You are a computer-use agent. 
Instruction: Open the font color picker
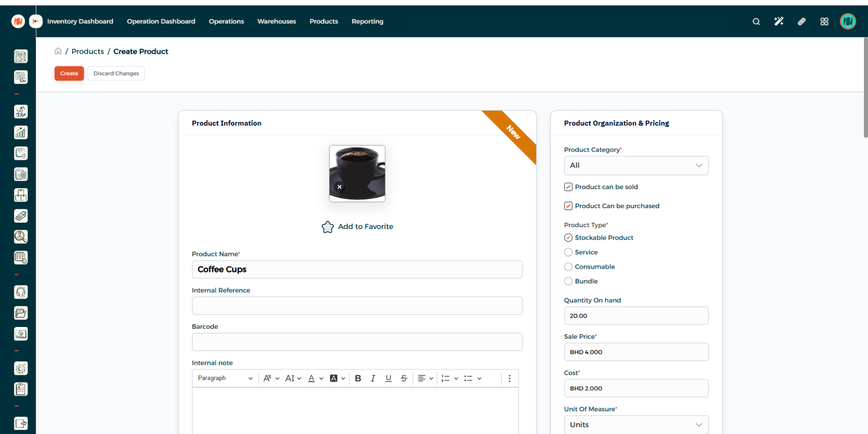pos(315,378)
